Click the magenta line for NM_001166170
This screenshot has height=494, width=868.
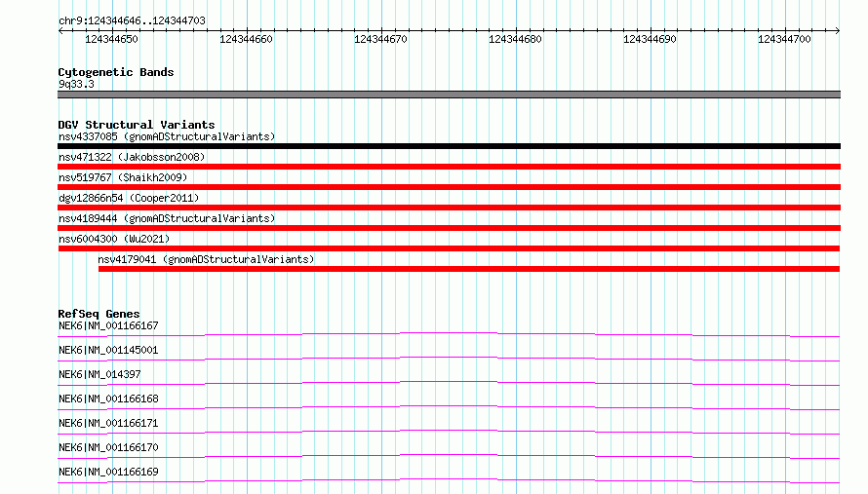click(x=449, y=456)
